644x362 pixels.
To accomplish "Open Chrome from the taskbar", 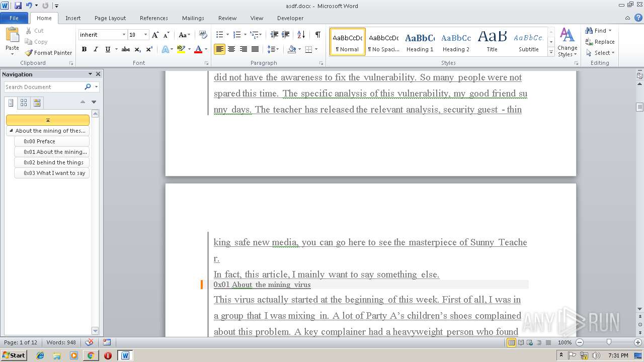I will tap(91, 355).
